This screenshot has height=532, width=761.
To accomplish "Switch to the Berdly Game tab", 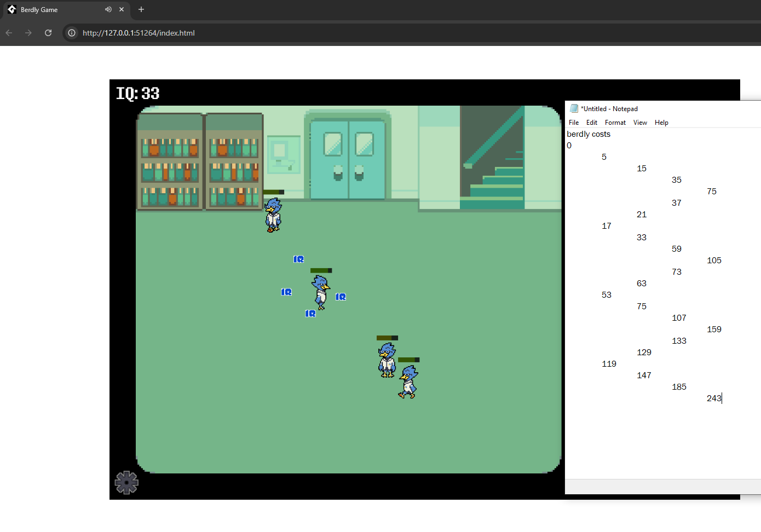I will pyautogui.click(x=66, y=10).
